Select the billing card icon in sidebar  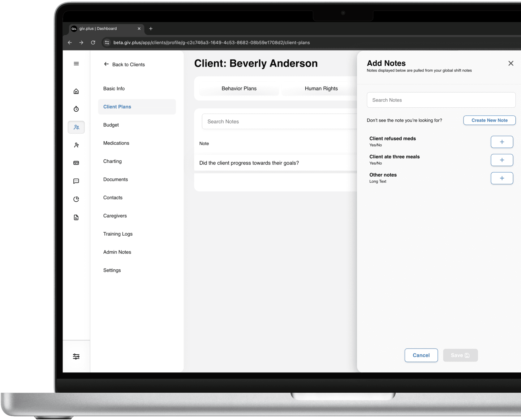click(x=76, y=163)
